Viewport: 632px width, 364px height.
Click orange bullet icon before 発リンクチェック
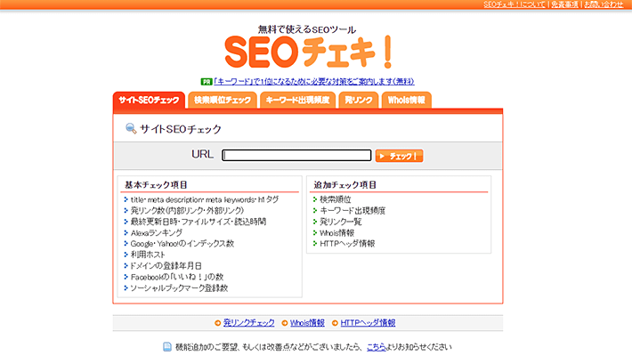(218, 323)
